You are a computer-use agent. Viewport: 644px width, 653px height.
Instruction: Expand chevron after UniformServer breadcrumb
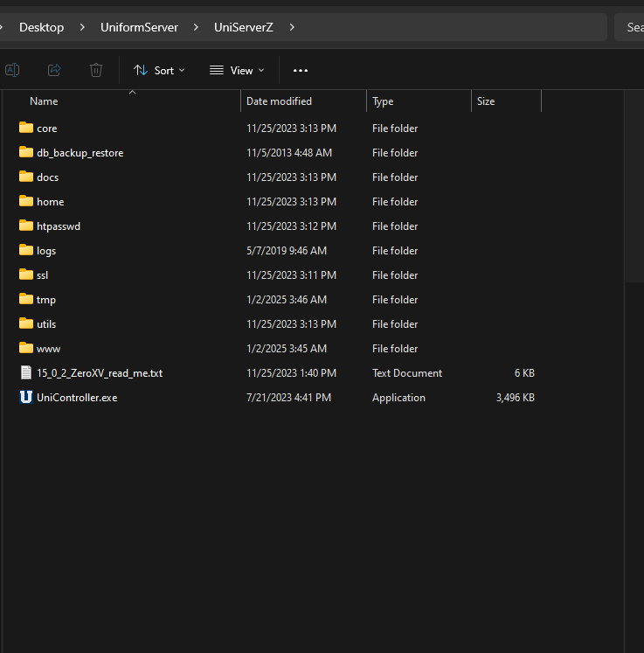(x=196, y=27)
